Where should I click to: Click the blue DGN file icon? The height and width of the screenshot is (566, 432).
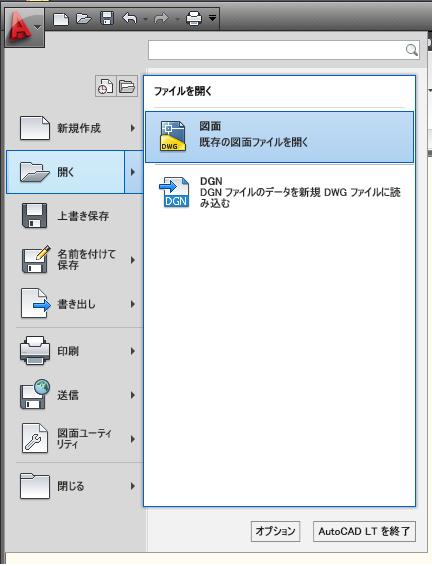[x=174, y=192]
